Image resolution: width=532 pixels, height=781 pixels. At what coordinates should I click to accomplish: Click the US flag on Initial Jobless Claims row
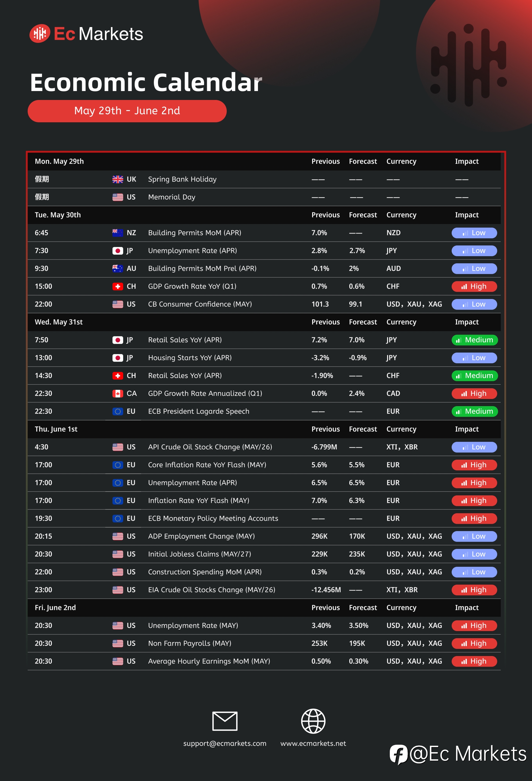pos(118,554)
